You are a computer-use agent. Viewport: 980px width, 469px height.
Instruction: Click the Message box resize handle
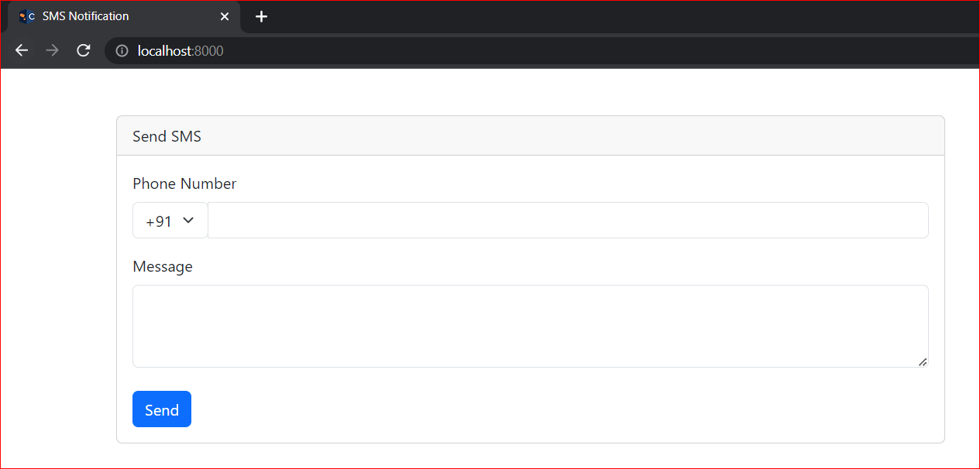923,361
